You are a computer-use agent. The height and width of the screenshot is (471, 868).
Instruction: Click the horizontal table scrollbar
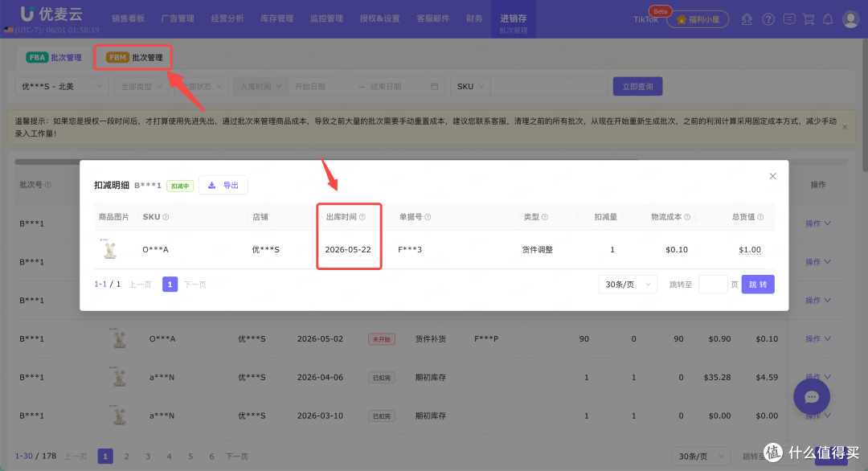pyautogui.click(x=326, y=162)
